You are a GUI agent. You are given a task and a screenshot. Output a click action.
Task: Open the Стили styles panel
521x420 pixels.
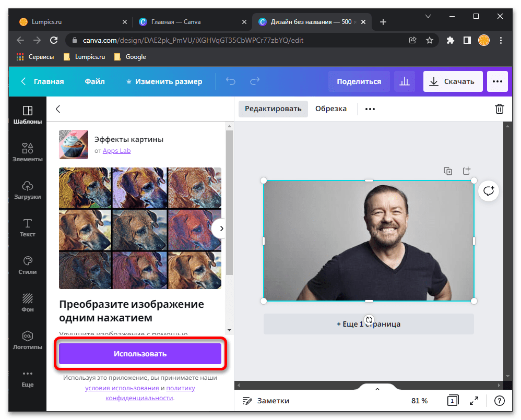point(28,266)
